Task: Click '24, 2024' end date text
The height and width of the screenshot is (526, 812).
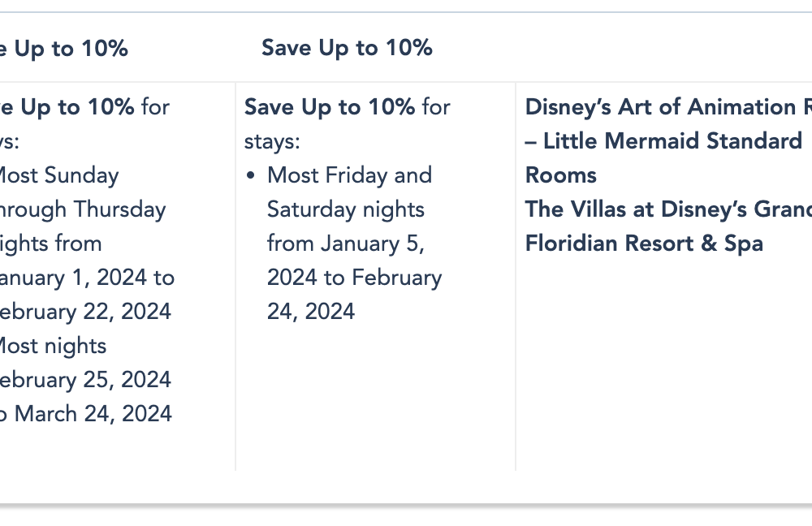Action: pos(311,312)
